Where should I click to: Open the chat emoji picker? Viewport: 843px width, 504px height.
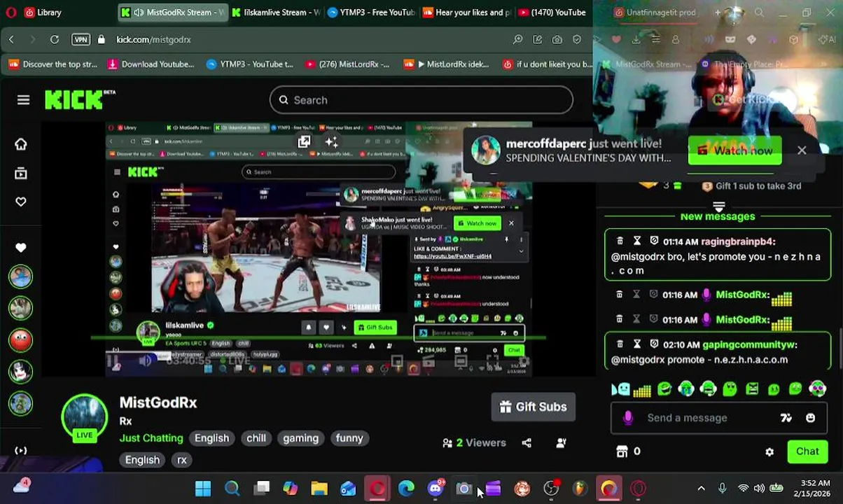point(810,418)
